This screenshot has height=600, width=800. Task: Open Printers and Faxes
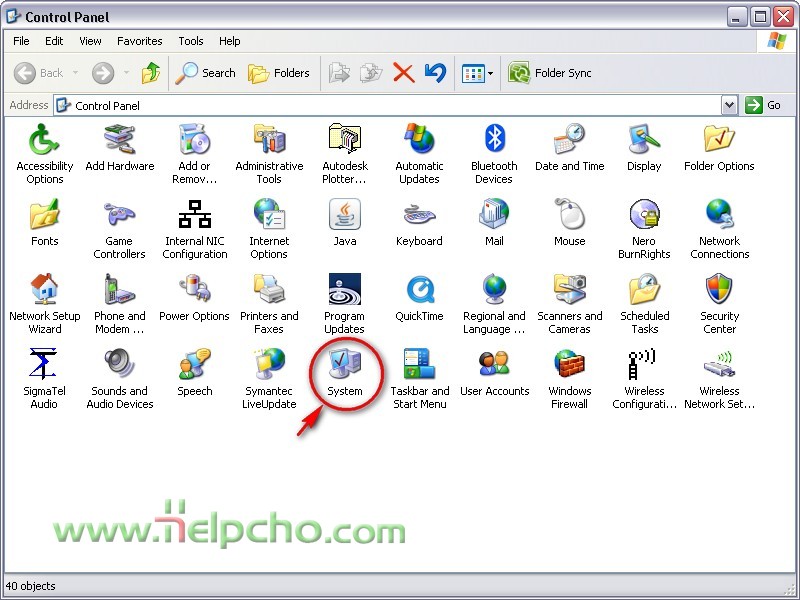(269, 304)
